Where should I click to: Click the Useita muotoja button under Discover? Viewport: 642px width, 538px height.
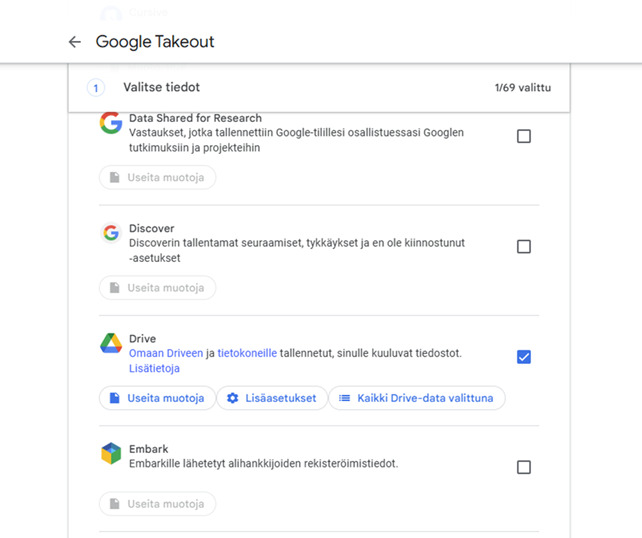pyautogui.click(x=157, y=288)
